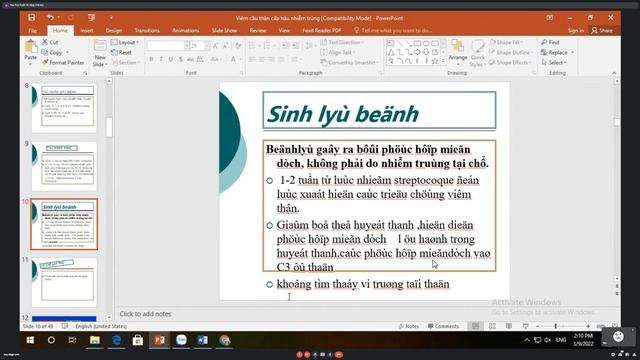Switch to the Animations tab

click(186, 31)
